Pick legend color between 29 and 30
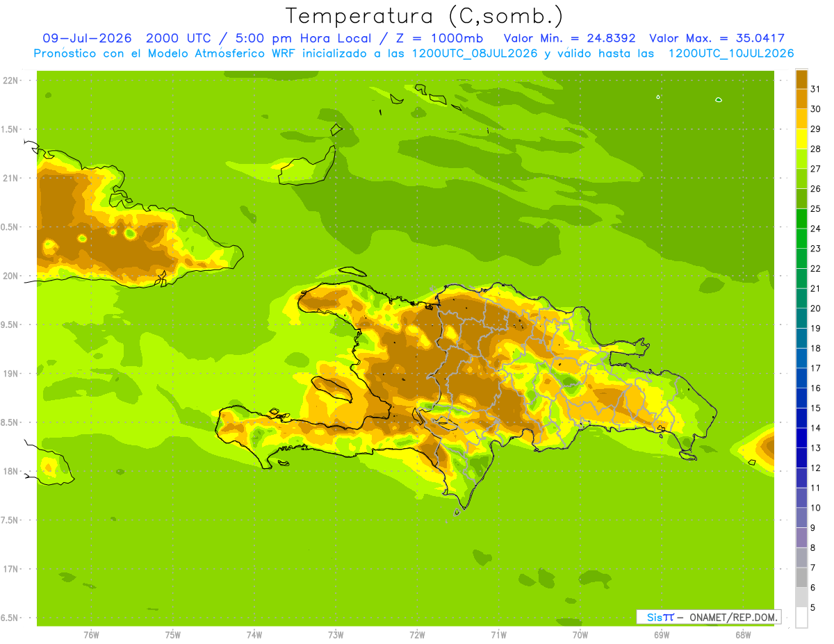Viewport: 834px width, 644px height. click(x=801, y=119)
